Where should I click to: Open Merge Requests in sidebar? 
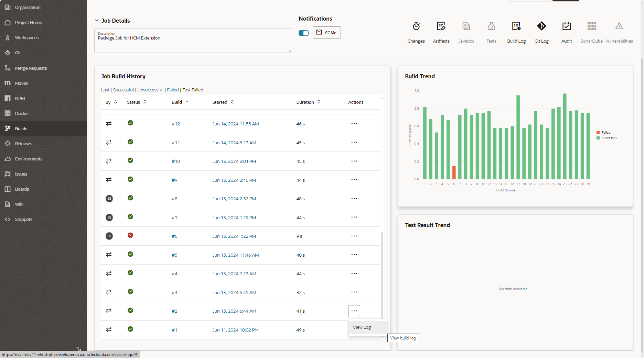click(x=43, y=68)
